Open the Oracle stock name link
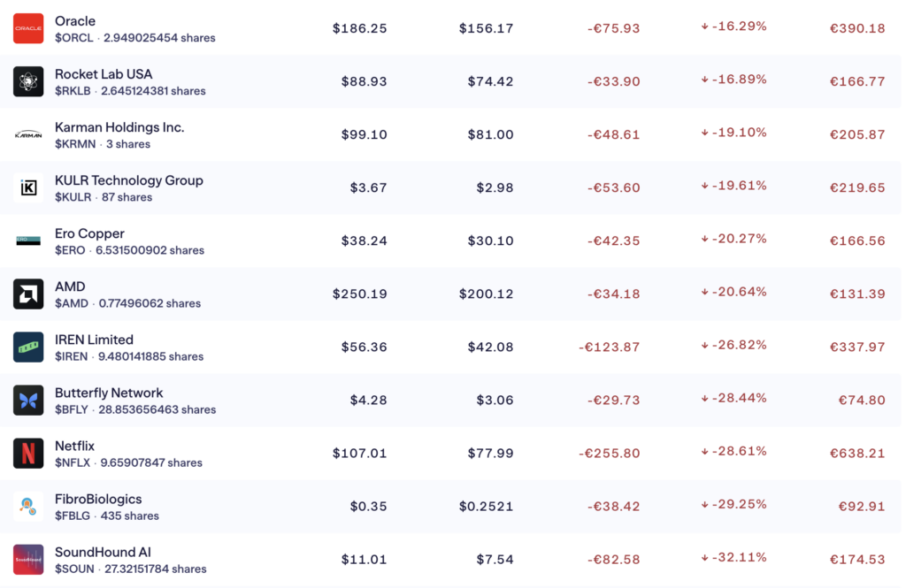 point(75,21)
